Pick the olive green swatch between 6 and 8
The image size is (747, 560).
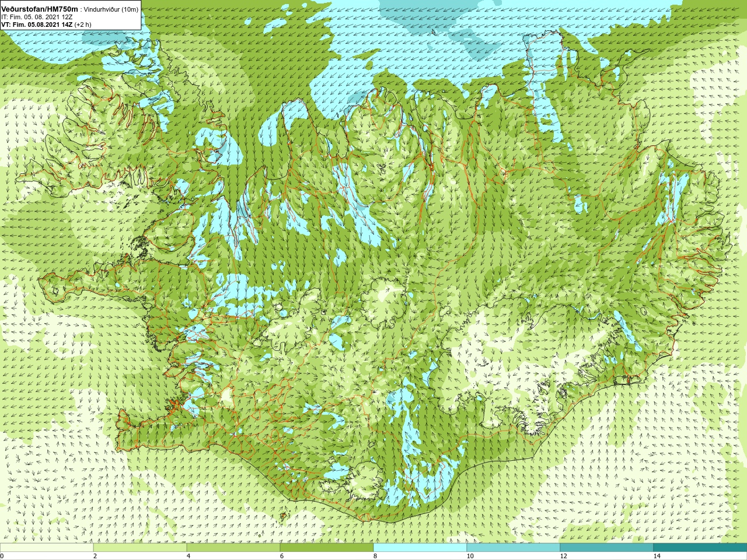(327, 548)
